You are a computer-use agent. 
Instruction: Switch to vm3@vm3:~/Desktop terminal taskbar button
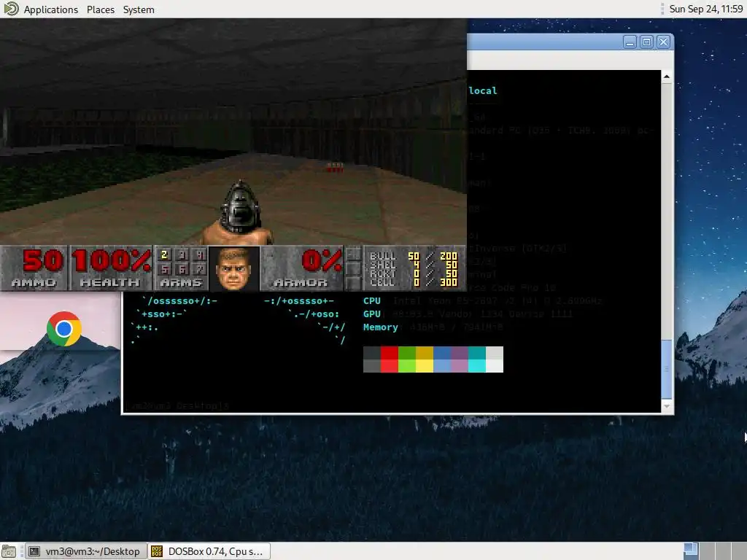pos(86,551)
